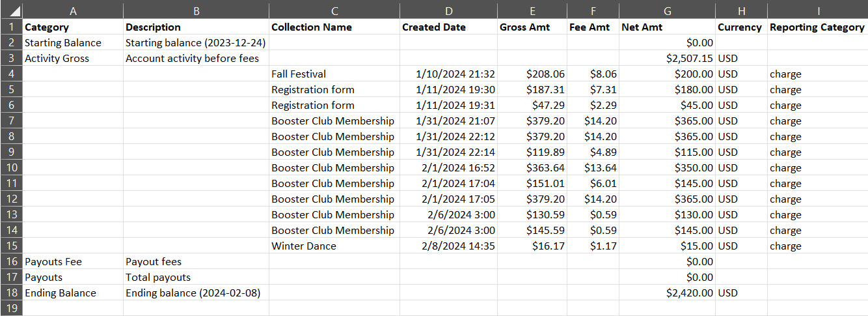Select the Fall Festival cell
Screen dimensions: 868x316
pyautogui.click(x=334, y=74)
